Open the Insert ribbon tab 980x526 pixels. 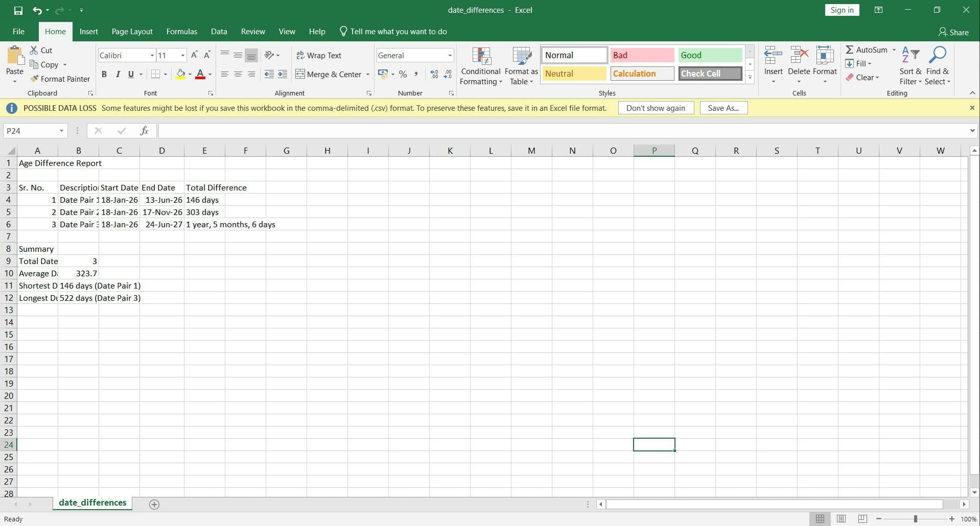click(88, 31)
